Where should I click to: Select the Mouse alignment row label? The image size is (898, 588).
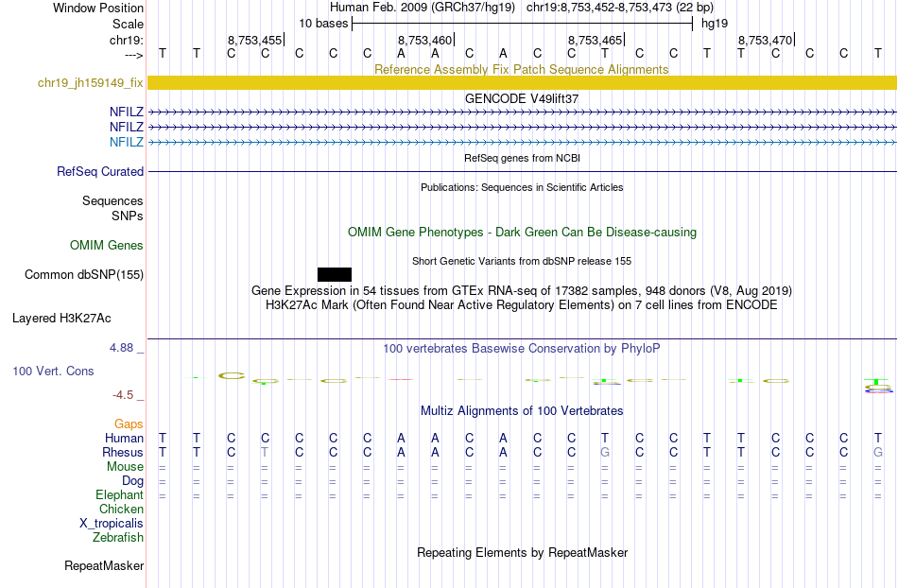point(125,466)
